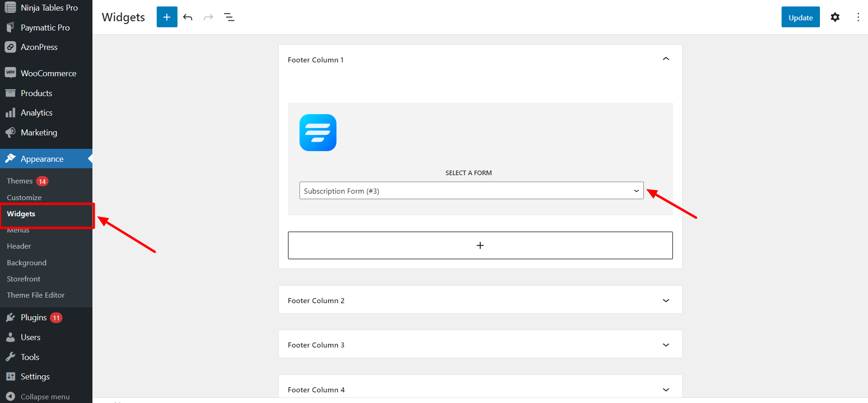This screenshot has height=403, width=868.
Task: Click the WooCommerce sidebar icon
Action: (x=10, y=73)
